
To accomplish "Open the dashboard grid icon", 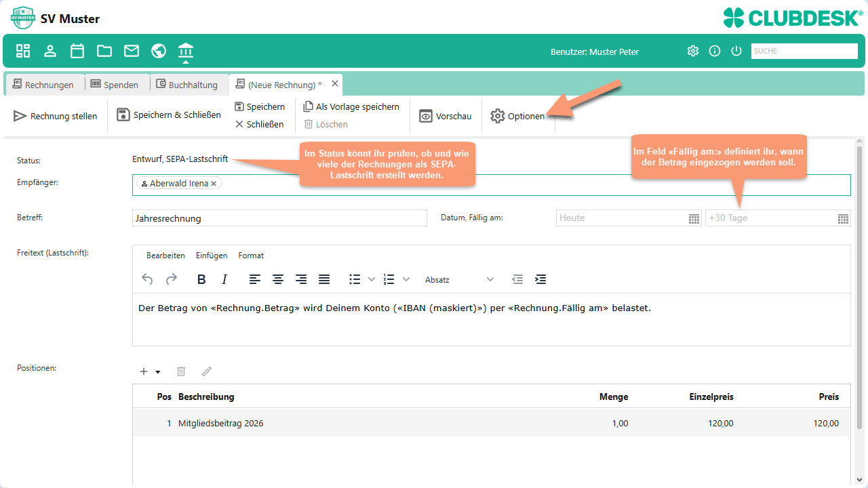I will 23,51.
